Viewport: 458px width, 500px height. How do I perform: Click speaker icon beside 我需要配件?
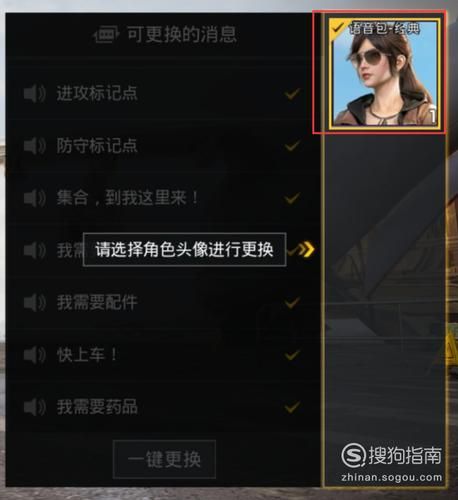point(35,303)
